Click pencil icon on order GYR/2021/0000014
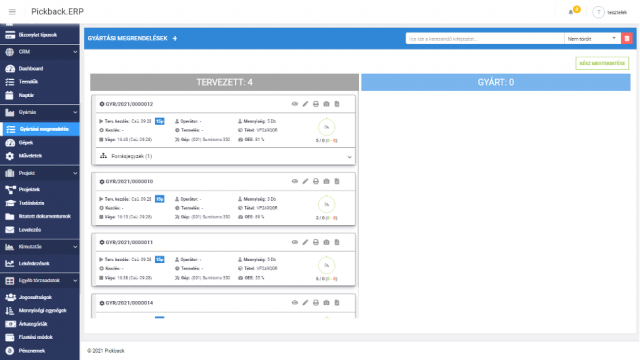This screenshot has height=360, width=640. pyautogui.click(x=305, y=303)
